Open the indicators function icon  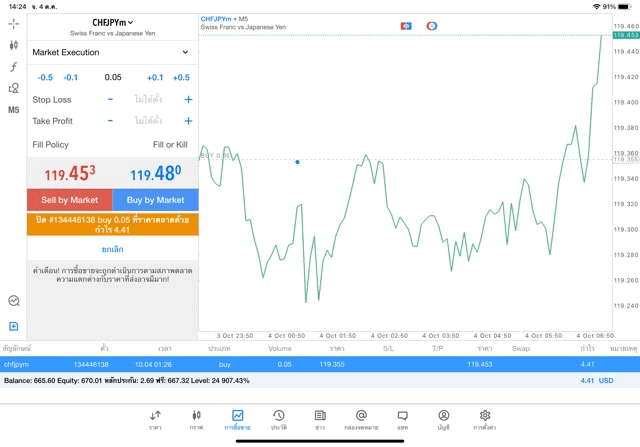click(x=13, y=67)
